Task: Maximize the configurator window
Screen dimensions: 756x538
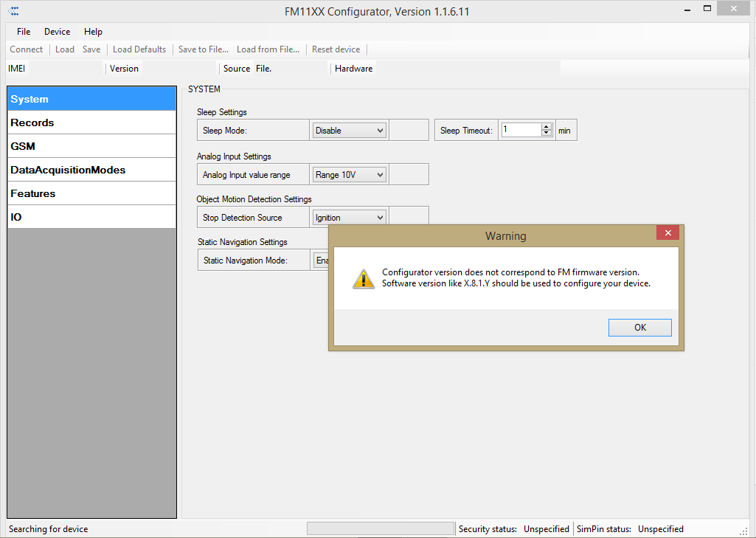Action: point(707,9)
